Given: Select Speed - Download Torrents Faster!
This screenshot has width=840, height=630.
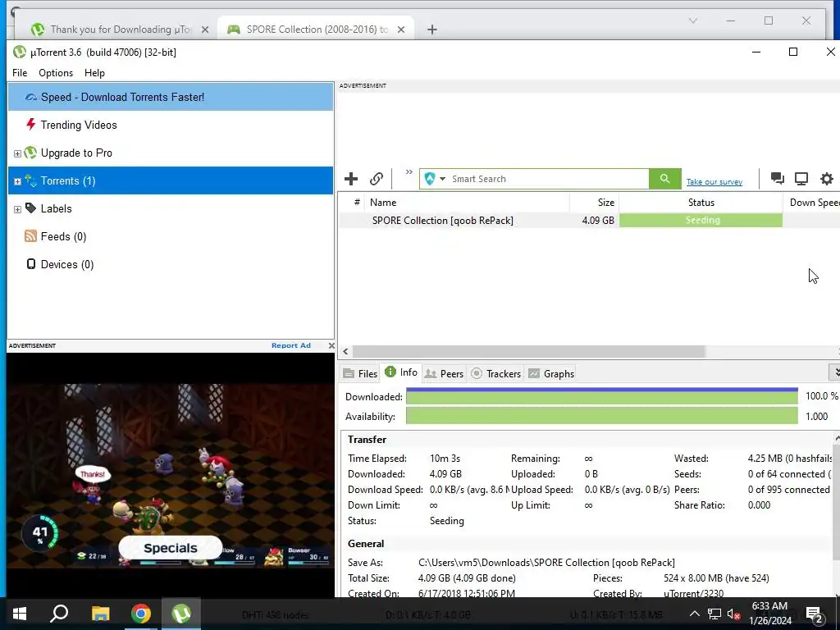Looking at the screenshot, I should [171, 97].
